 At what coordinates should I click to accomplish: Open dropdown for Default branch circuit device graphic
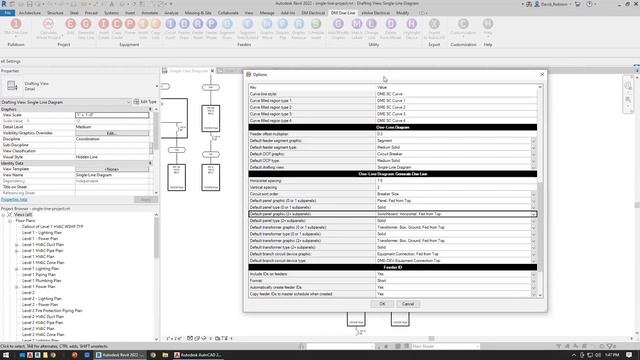(x=533, y=254)
